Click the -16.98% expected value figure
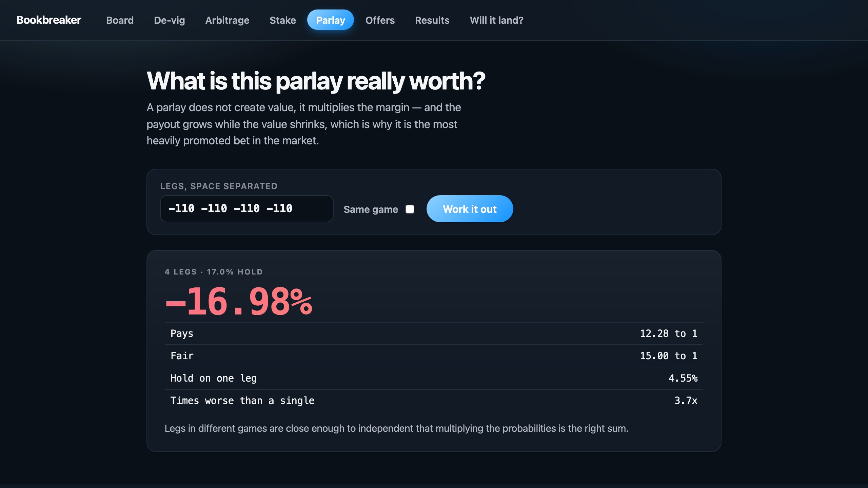868x488 pixels. click(238, 301)
